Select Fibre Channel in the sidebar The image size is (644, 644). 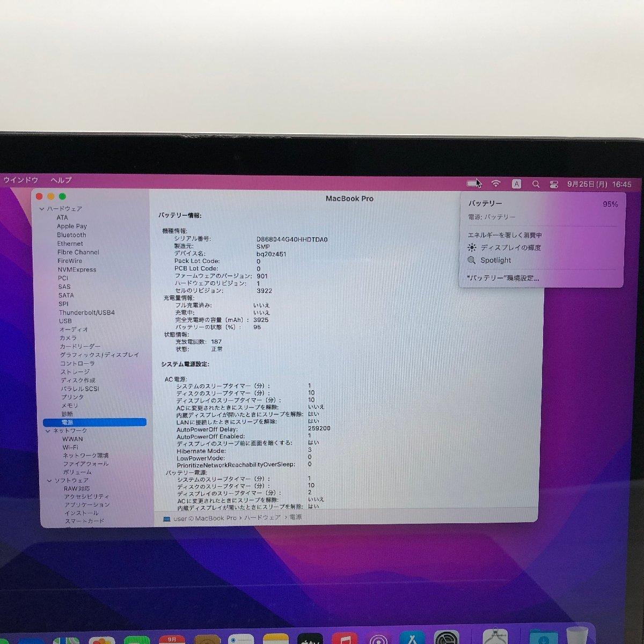(x=78, y=252)
